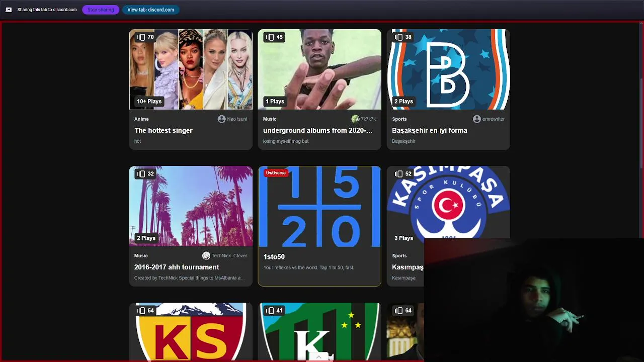Click 'Your reflexes vs the world' description

pyautogui.click(x=309, y=267)
